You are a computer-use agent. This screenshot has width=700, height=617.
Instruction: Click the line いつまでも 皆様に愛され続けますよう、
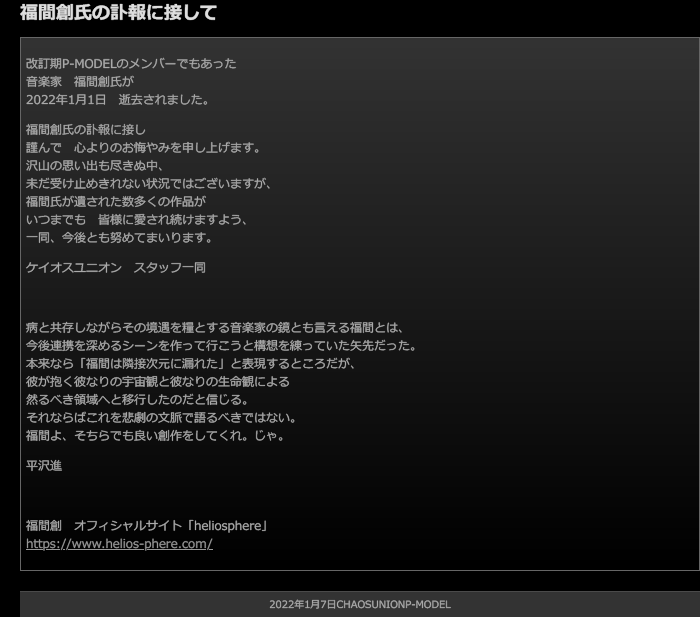point(137,220)
